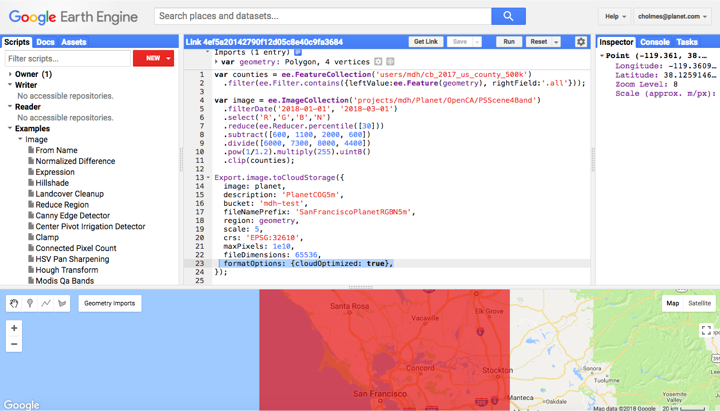Image resolution: width=720 pixels, height=411 pixels.
Task: Select the draw polygon shape tool
Action: coord(62,303)
